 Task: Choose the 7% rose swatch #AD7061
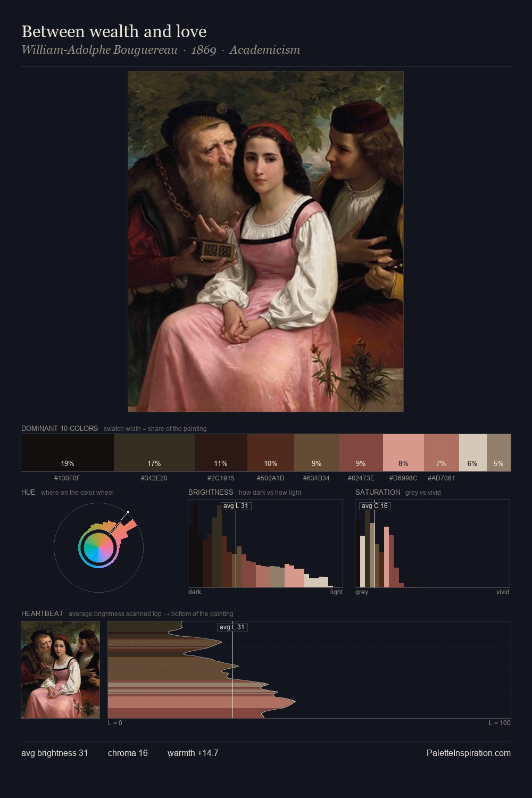click(x=441, y=453)
